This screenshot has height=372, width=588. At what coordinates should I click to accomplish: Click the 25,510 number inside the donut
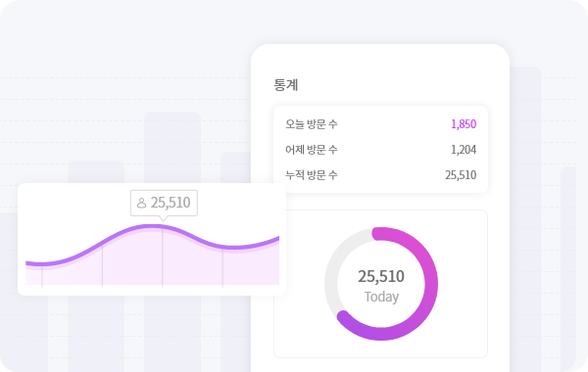pos(381,276)
